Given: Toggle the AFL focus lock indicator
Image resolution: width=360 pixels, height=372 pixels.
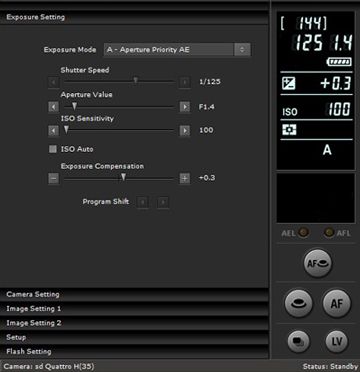Looking at the screenshot, I should tap(329, 233).
